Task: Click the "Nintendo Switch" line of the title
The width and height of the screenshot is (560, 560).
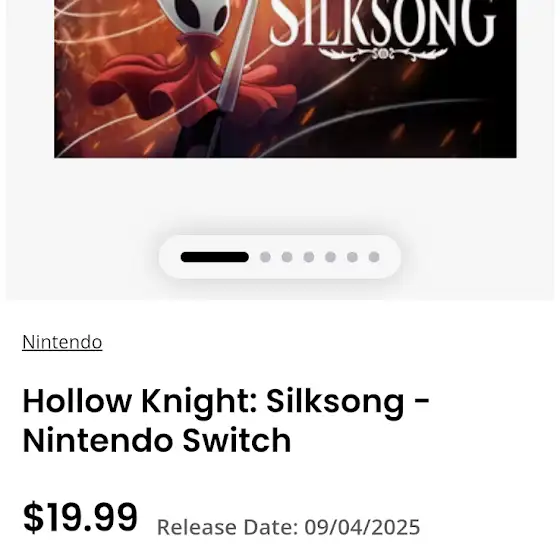Action: point(157,440)
